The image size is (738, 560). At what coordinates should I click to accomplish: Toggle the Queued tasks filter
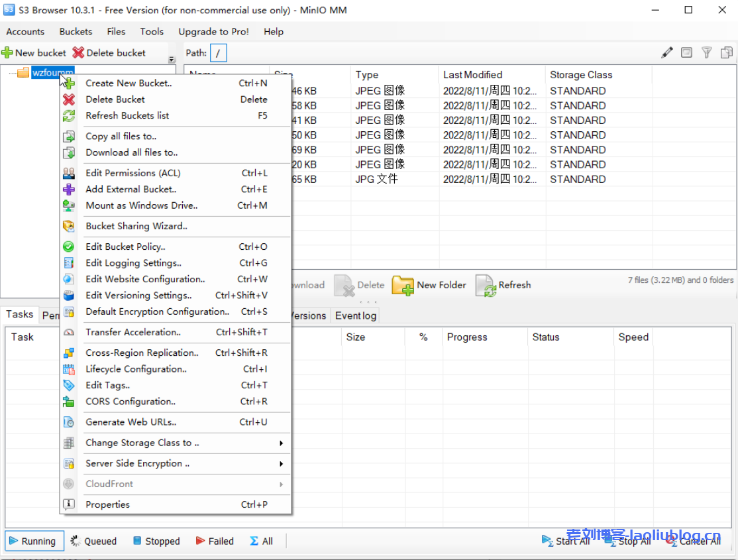pos(93,541)
